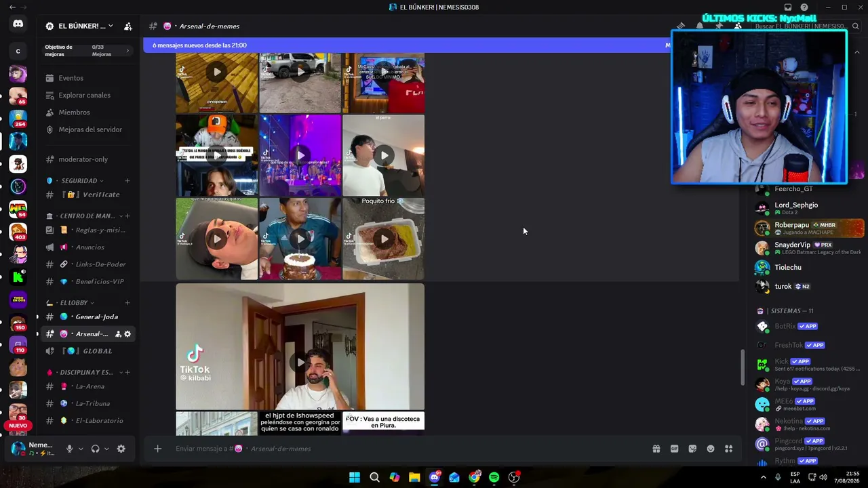Open Chrome from the taskbar
This screenshot has width=868, height=488.
point(475,477)
